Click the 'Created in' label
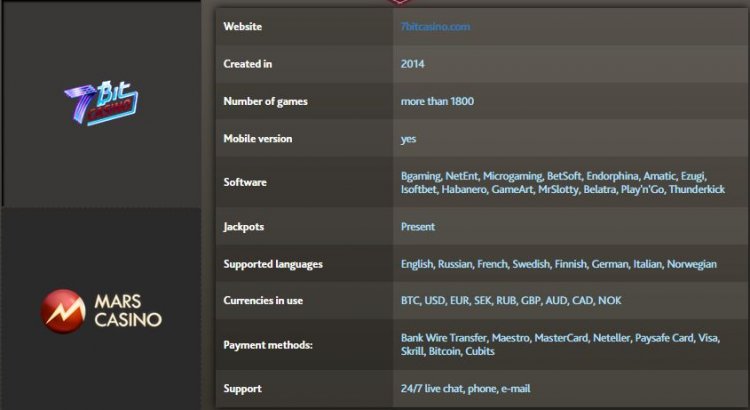The width and height of the screenshot is (750, 410). coord(248,64)
